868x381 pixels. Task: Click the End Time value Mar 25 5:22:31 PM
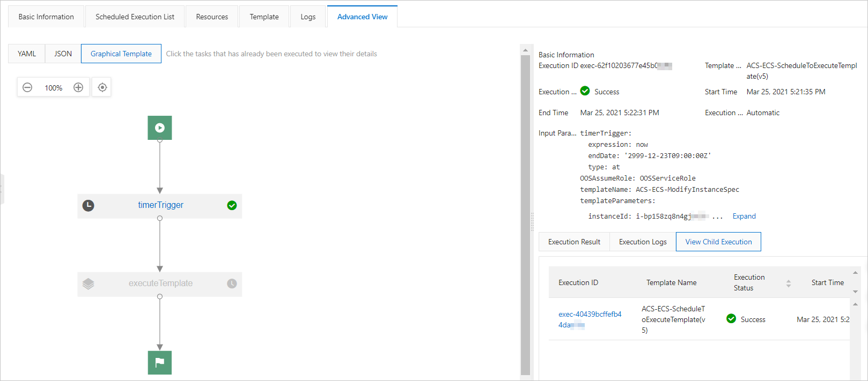tap(620, 113)
